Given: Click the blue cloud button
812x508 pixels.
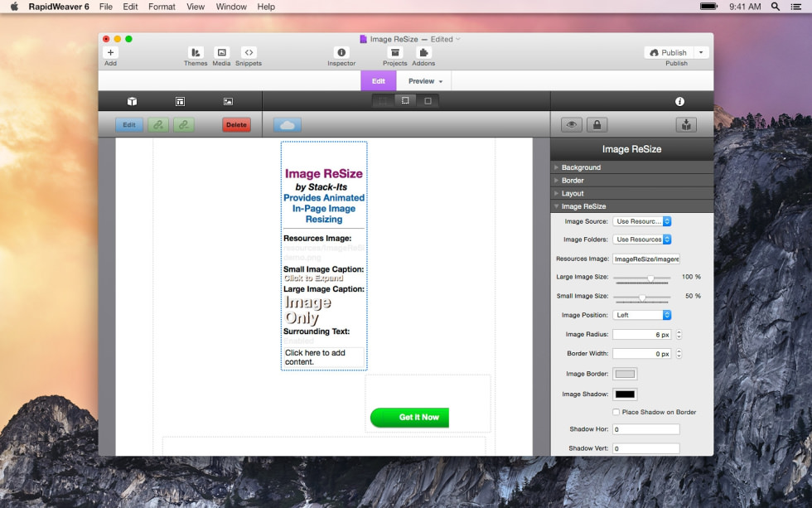Looking at the screenshot, I should tap(288, 125).
